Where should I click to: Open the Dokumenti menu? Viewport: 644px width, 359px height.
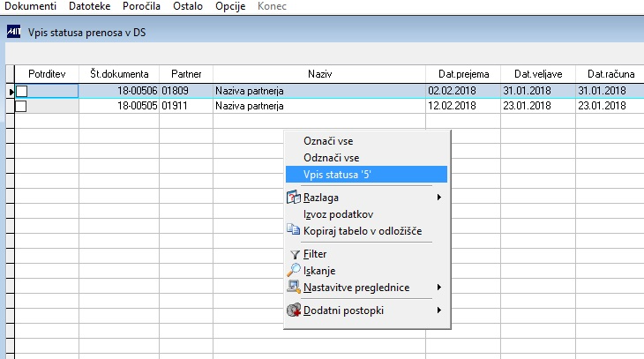(30, 6)
